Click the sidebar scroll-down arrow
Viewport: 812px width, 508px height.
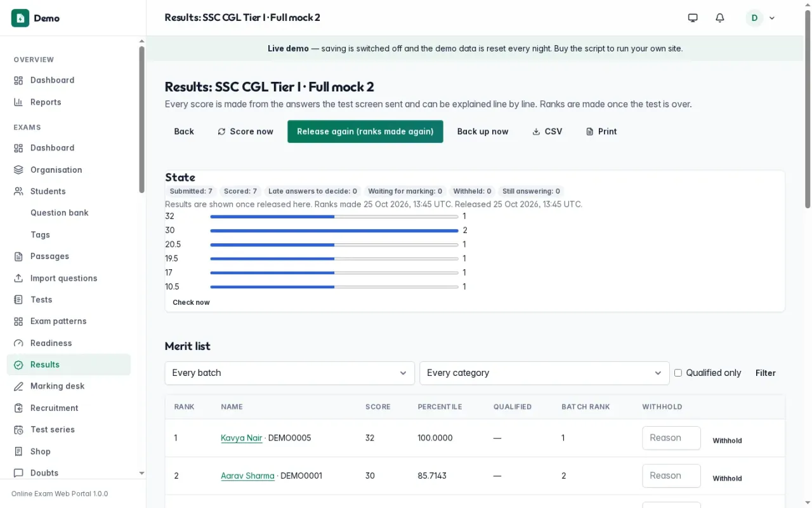tap(141, 473)
